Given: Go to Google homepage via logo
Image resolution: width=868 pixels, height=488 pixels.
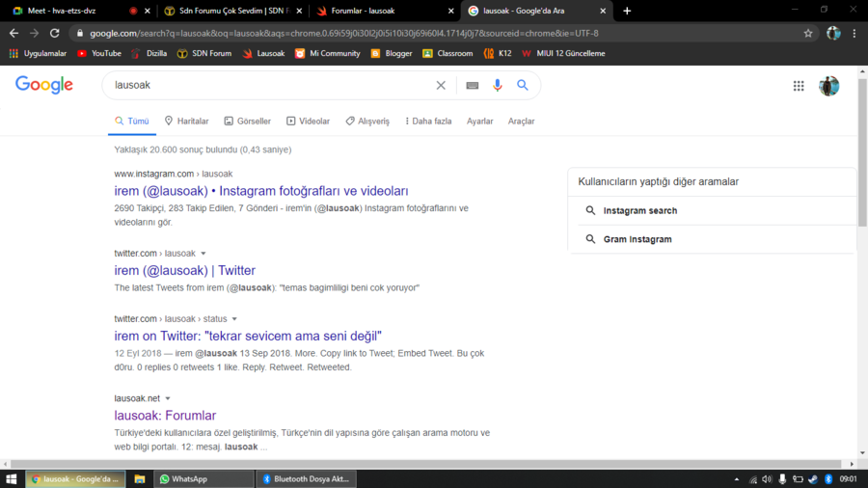Looking at the screenshot, I should tap(44, 85).
